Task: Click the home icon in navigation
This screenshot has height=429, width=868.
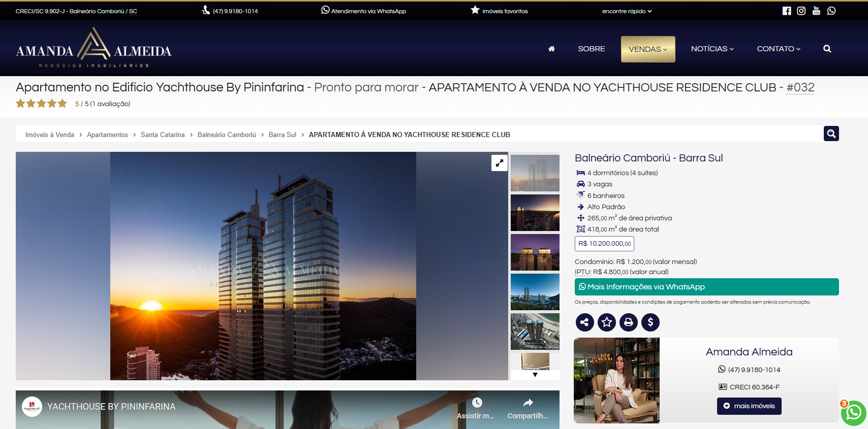Action: [551, 49]
